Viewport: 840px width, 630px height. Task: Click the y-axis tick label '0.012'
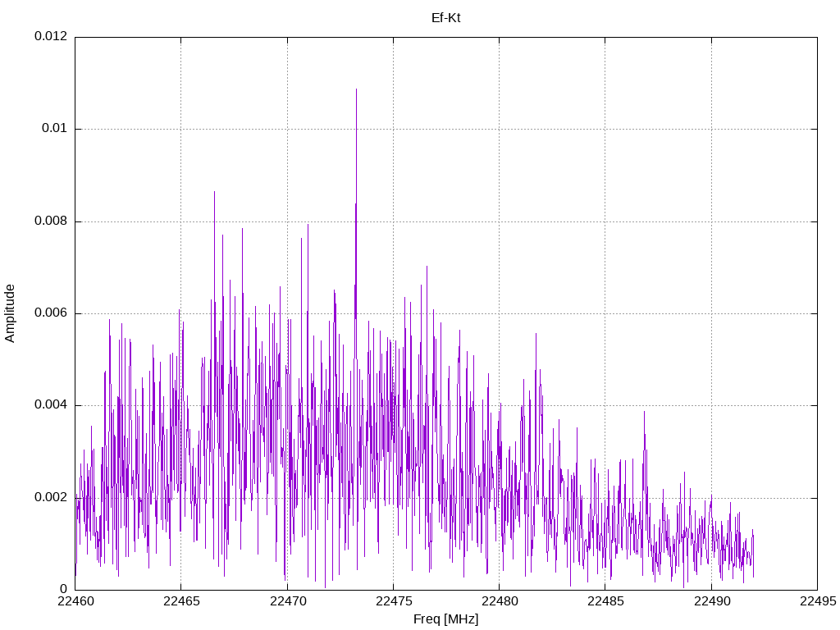coord(51,36)
